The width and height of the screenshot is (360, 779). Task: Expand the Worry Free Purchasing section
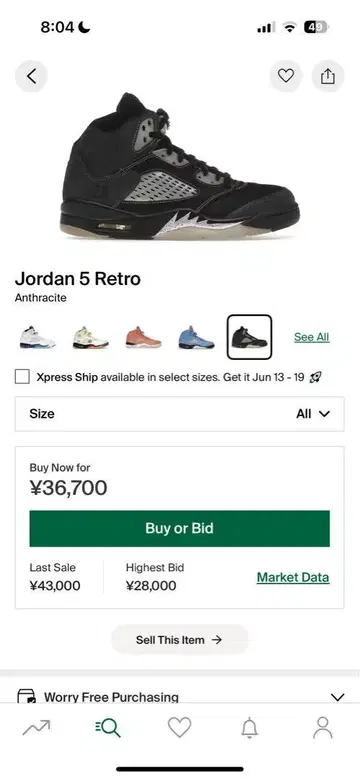(x=179, y=697)
